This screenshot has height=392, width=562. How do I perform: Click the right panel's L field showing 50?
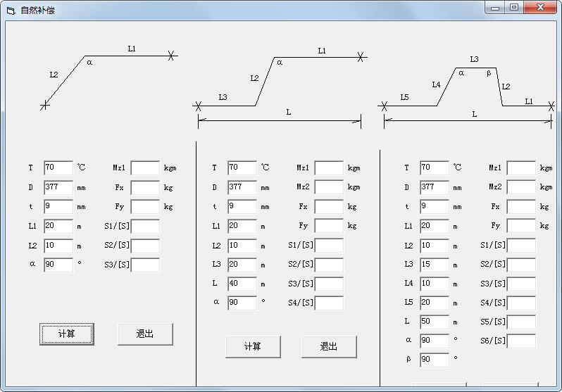435,322
